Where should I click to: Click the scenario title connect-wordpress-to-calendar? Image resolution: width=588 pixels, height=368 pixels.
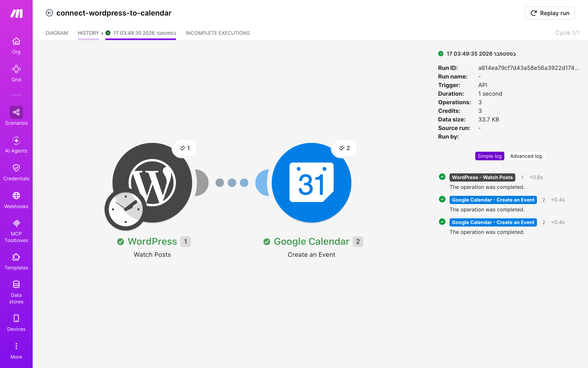(114, 13)
